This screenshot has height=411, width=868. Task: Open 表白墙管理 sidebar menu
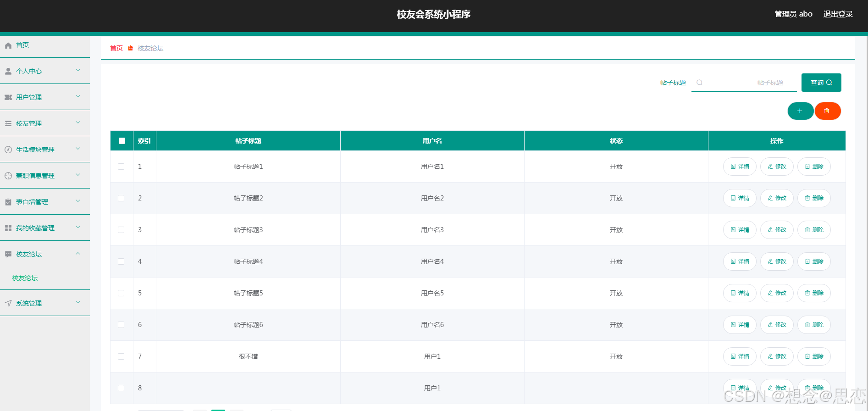tap(45, 202)
